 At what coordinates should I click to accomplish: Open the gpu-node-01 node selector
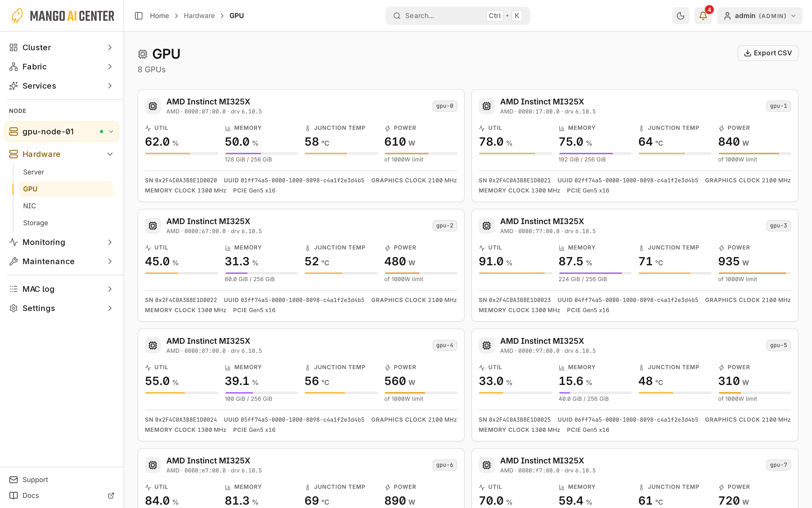pyautogui.click(x=62, y=131)
